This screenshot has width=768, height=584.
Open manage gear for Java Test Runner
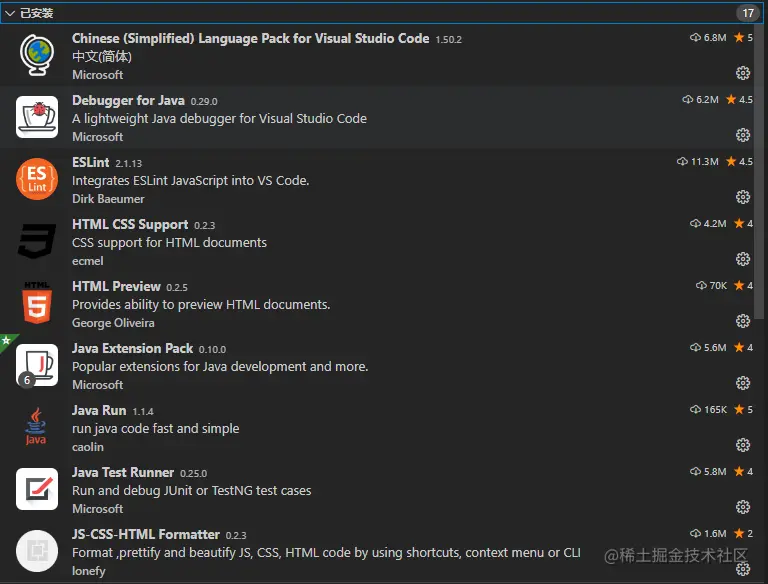pos(743,507)
